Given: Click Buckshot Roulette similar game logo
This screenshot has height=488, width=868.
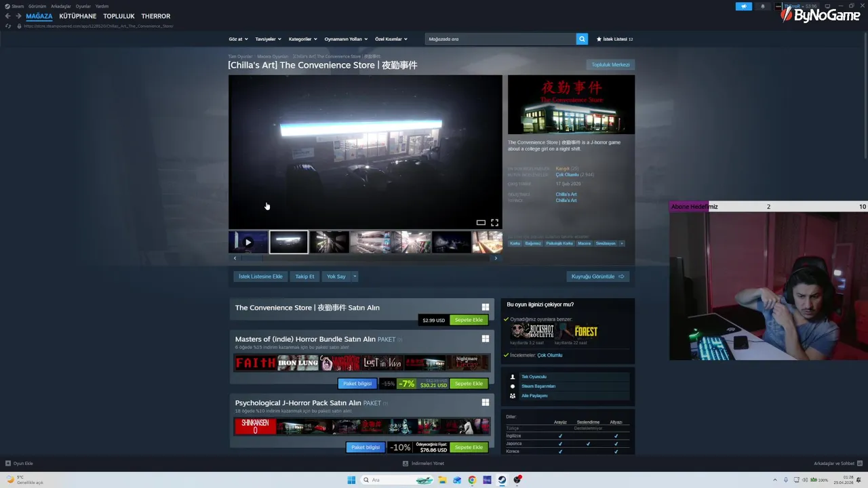Looking at the screenshot, I should tap(532, 331).
